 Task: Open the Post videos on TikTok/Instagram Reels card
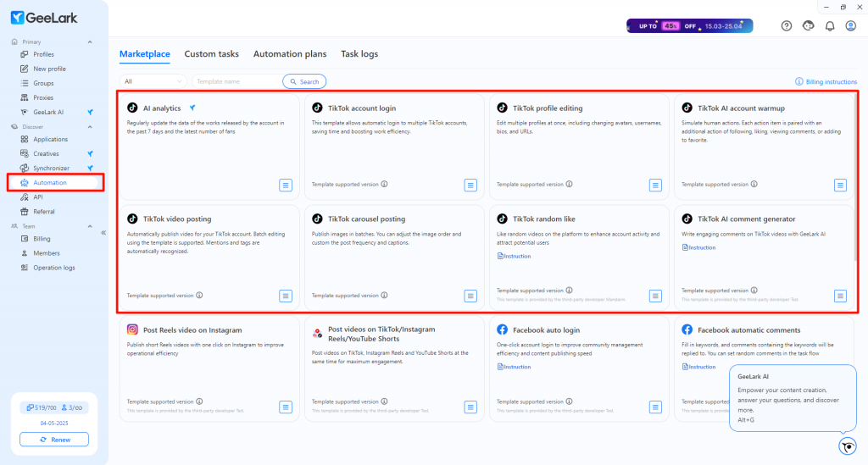click(394, 368)
